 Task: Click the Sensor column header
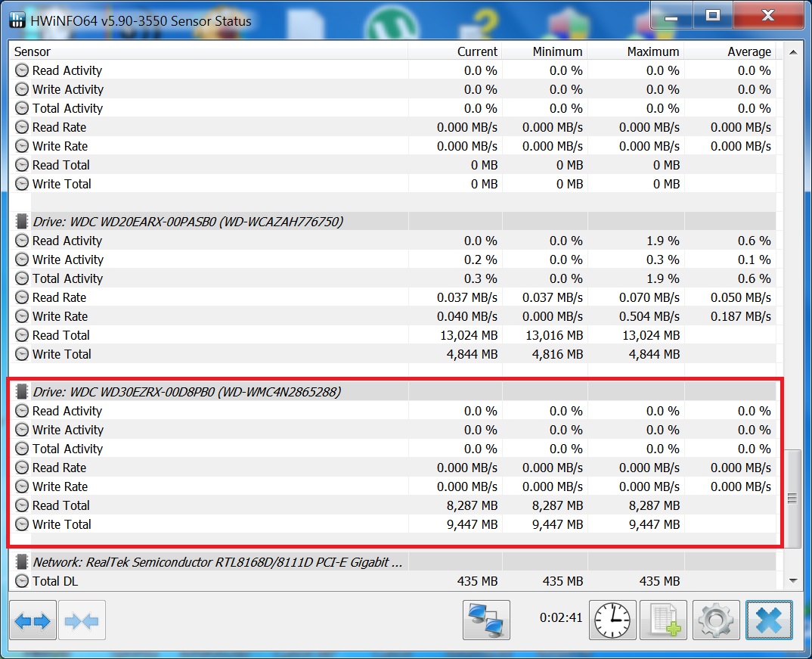[208, 51]
